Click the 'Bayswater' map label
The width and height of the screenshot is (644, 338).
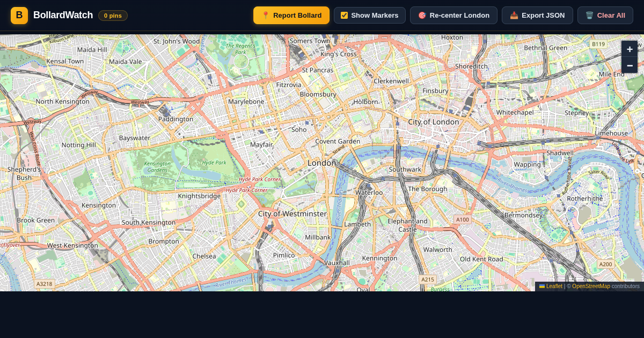click(135, 137)
